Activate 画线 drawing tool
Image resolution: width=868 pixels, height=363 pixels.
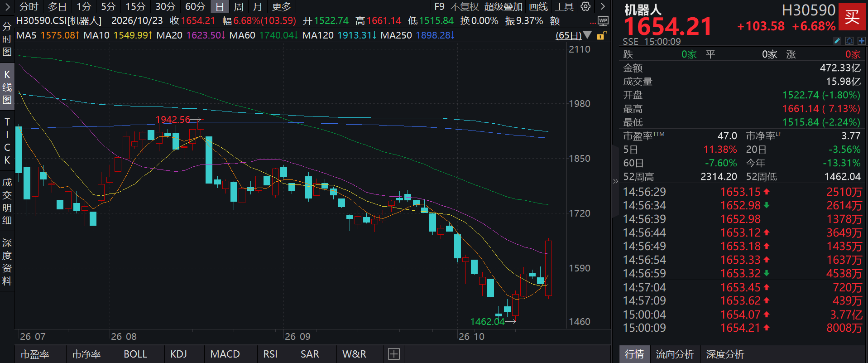[538, 7]
